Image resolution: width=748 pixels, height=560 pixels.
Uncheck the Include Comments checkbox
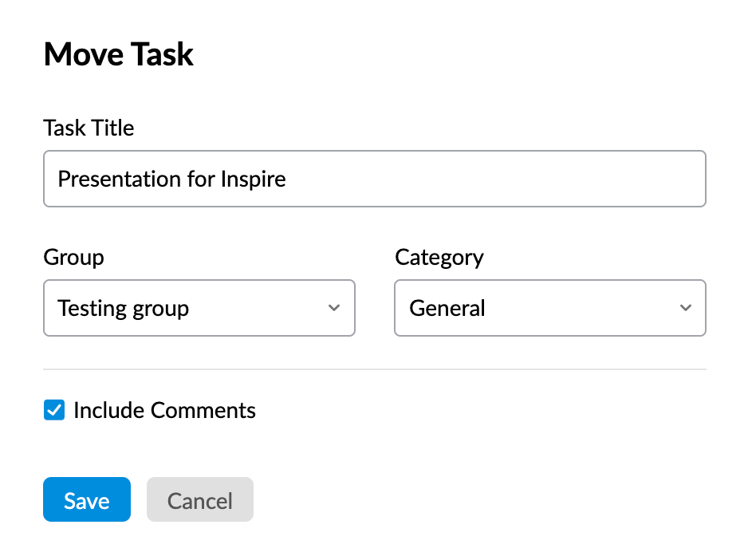[53, 410]
